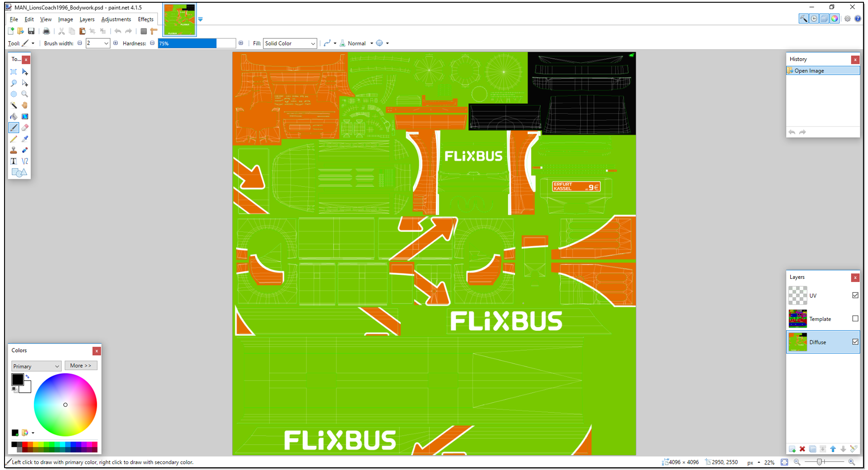Open layer properties in Layers panel

(x=854, y=449)
